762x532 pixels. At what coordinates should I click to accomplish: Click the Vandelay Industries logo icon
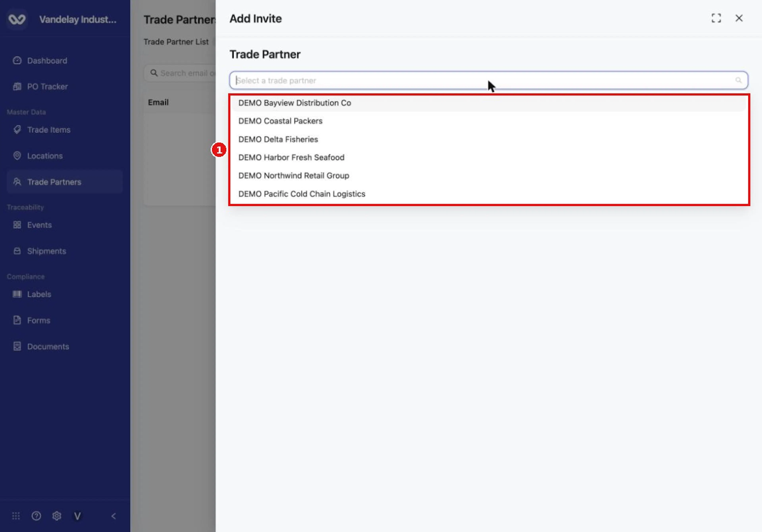(17, 19)
